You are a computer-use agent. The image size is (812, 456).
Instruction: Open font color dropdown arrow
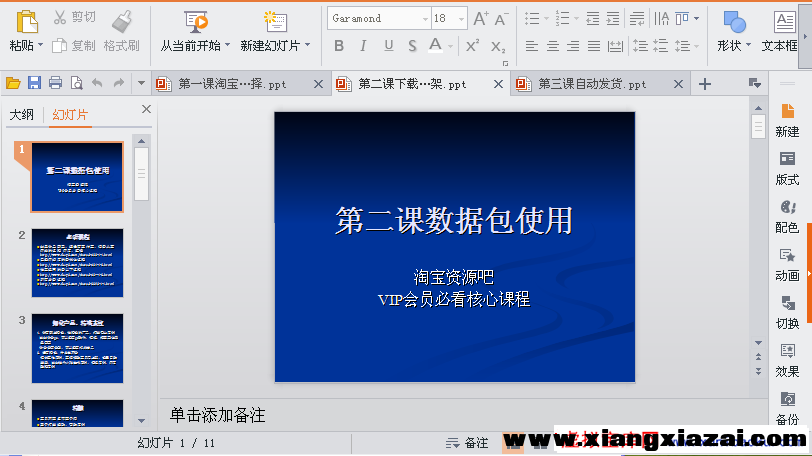tap(451, 47)
